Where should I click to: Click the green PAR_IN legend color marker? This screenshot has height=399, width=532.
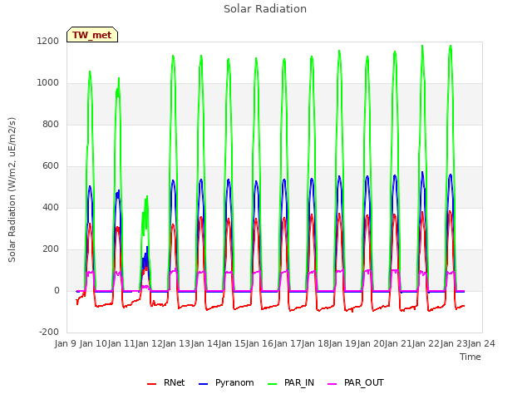coord(272,384)
